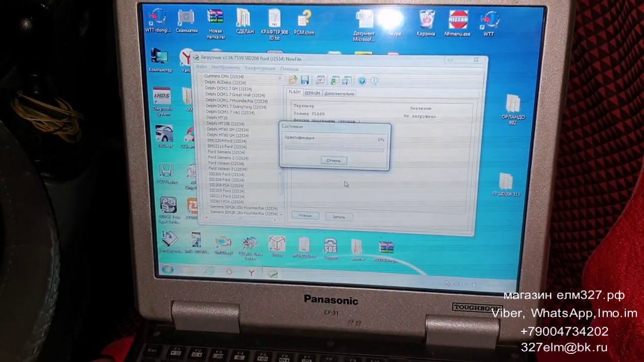Screen dimensions: 644x362
Task: Select the КРАФТЕР 906 ID.txt file
Action: [x=275, y=24]
